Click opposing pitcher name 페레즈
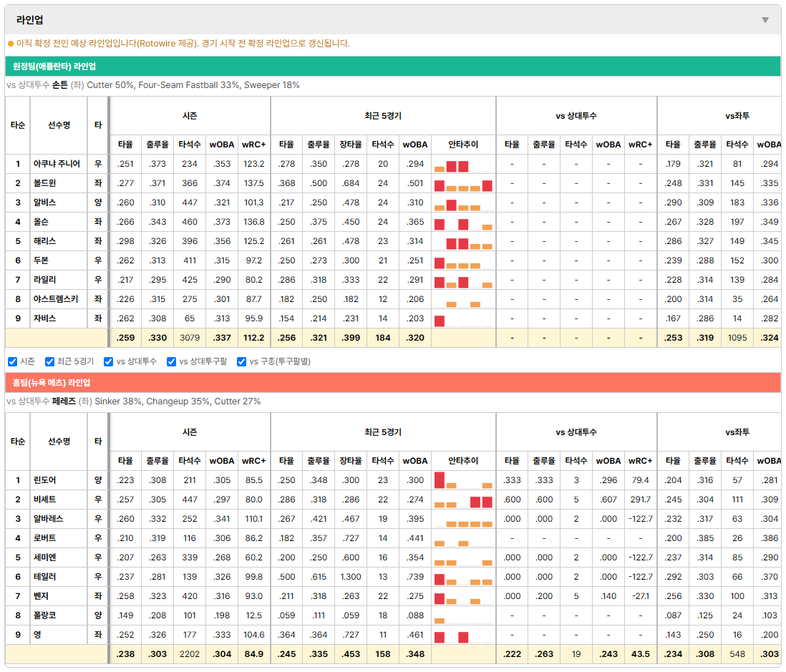 [64, 401]
